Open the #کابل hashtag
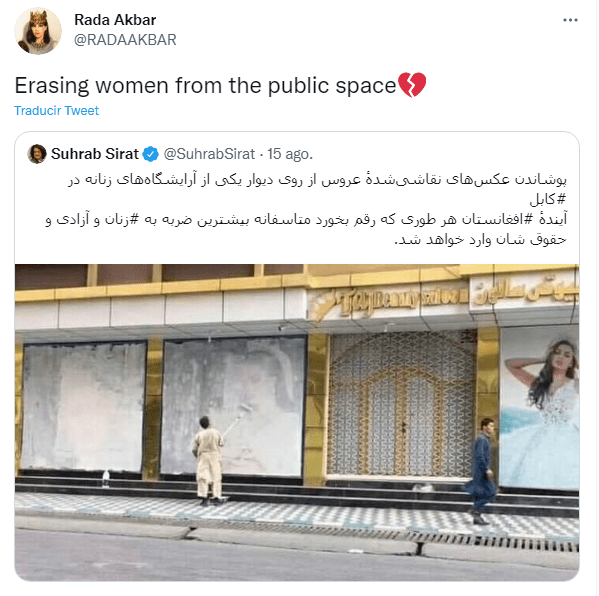The width and height of the screenshot is (599, 596). pos(547,199)
